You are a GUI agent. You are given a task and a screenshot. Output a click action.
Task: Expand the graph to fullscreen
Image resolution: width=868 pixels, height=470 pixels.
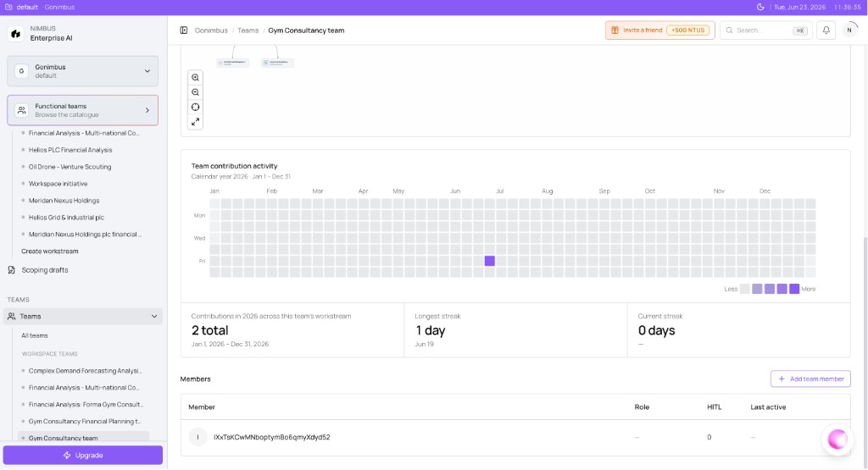pos(196,122)
